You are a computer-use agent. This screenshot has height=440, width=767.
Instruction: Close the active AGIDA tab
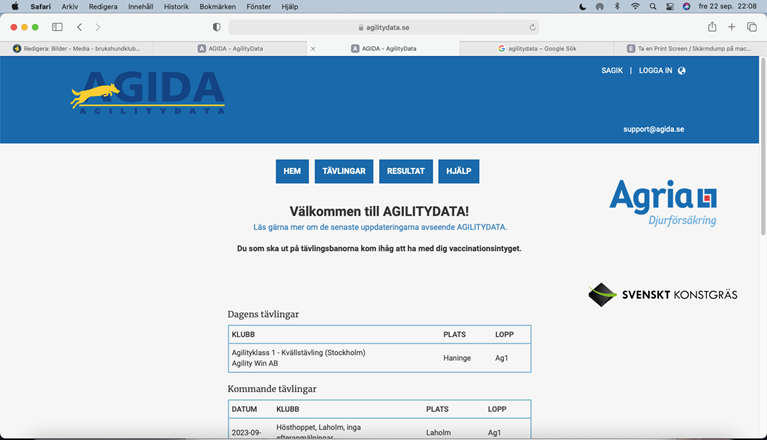(313, 48)
